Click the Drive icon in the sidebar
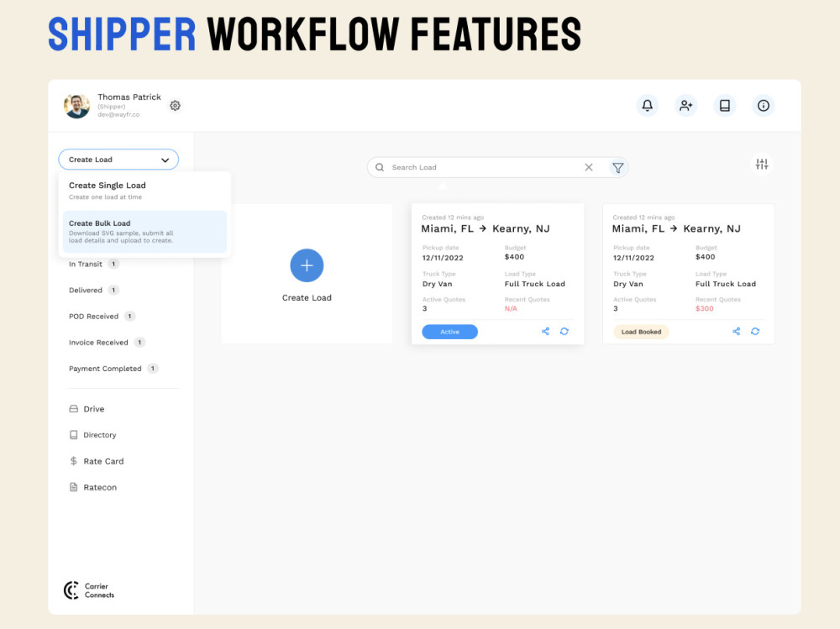Image resolution: width=840 pixels, height=629 pixels. [76, 409]
